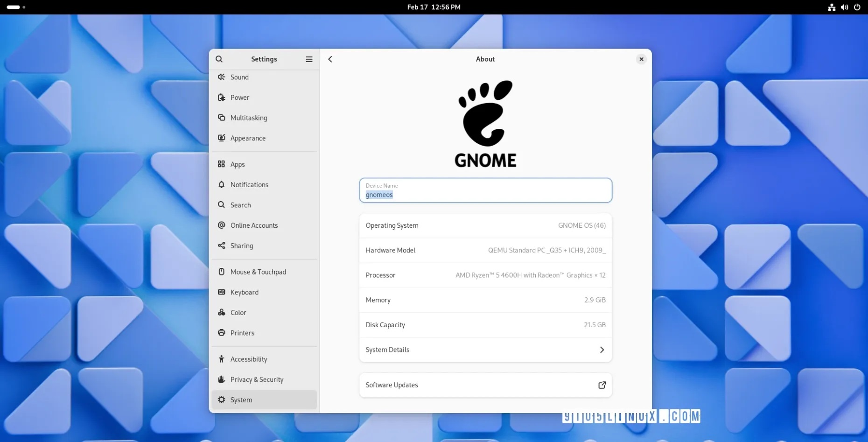Screen dimensions: 868x442
Task: Close the Settings window
Action: pyautogui.click(x=641, y=59)
